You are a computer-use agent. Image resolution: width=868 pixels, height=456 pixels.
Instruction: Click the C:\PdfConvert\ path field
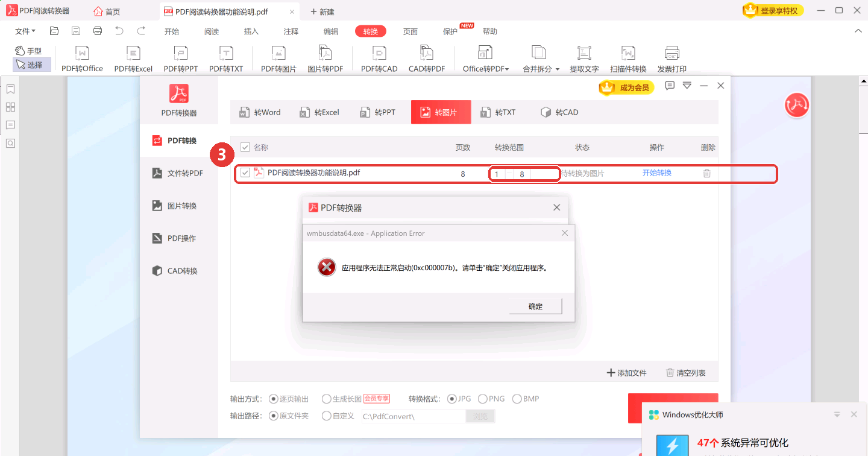click(x=414, y=416)
